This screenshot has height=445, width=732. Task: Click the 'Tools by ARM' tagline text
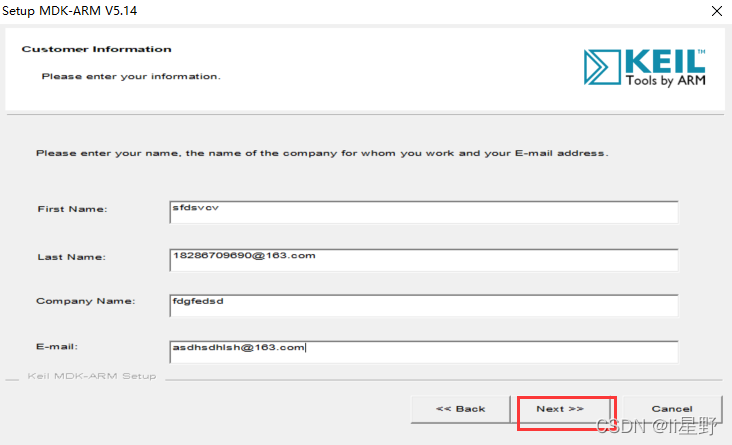click(x=665, y=79)
